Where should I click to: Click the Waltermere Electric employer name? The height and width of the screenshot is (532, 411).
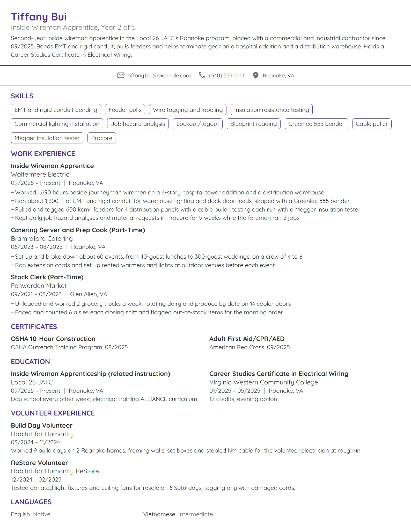click(40, 174)
